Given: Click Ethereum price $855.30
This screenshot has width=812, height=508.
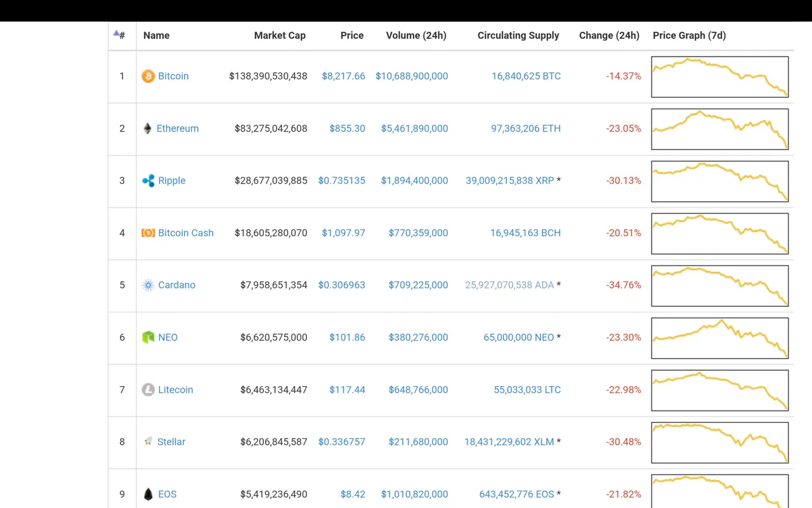Looking at the screenshot, I should coord(347,128).
